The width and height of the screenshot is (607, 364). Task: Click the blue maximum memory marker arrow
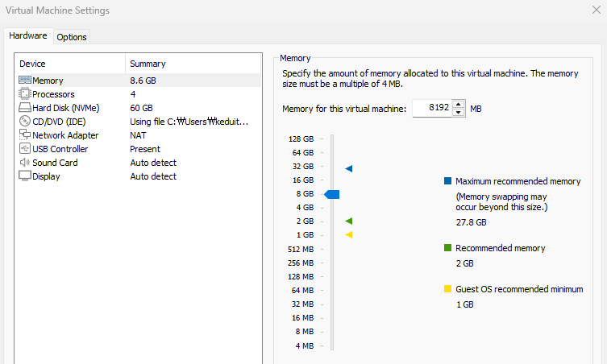tap(349, 168)
